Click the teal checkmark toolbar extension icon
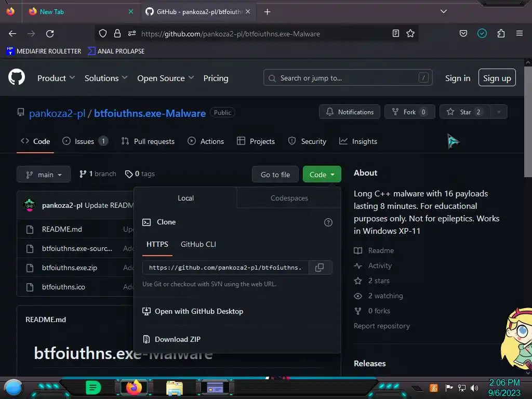The image size is (532, 399). (482, 33)
